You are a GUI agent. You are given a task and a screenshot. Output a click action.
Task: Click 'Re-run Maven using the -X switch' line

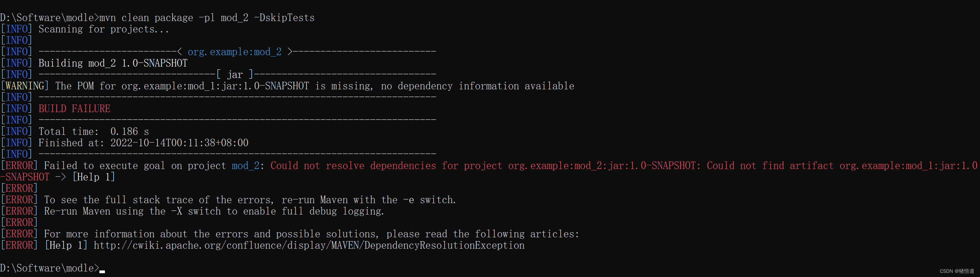pyautogui.click(x=214, y=212)
